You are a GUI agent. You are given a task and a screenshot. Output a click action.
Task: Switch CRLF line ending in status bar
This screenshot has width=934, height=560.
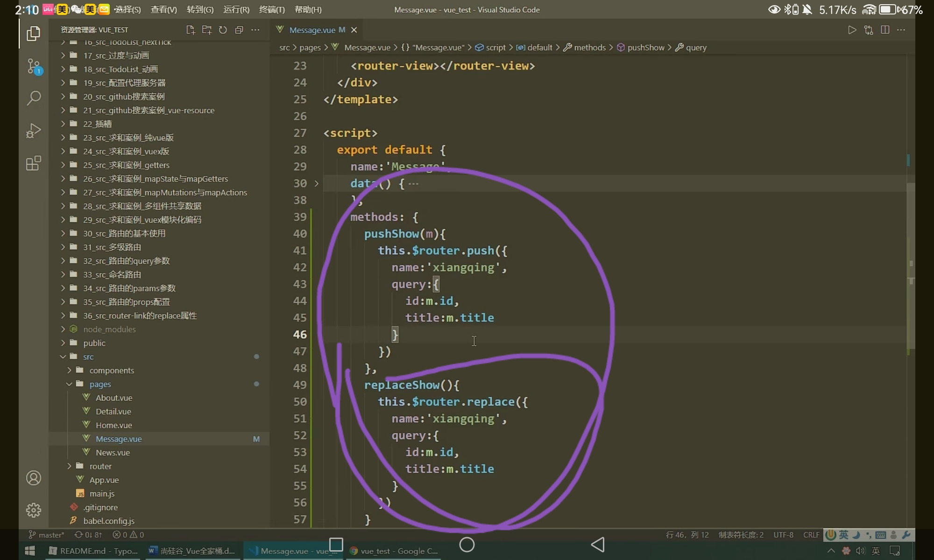(x=811, y=535)
